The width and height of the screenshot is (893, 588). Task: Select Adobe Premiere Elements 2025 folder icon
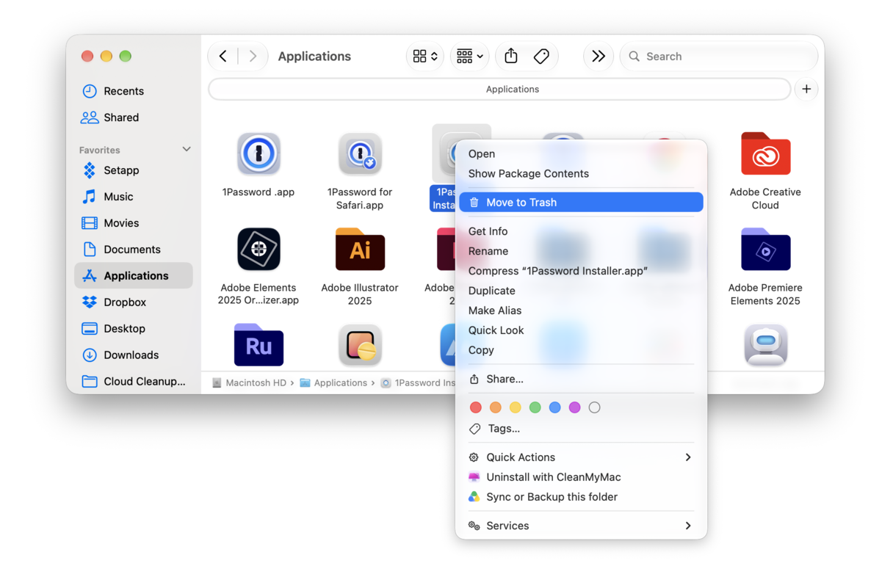point(765,250)
